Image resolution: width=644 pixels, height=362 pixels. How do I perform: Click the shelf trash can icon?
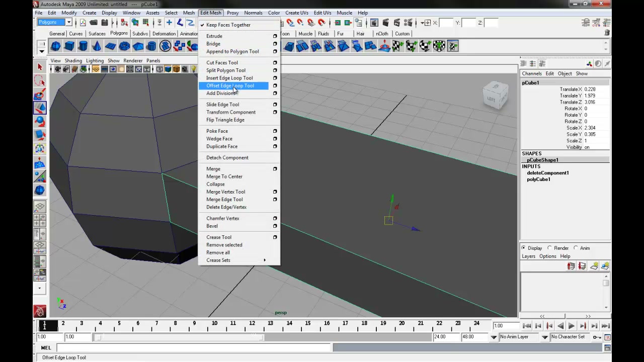(607, 33)
